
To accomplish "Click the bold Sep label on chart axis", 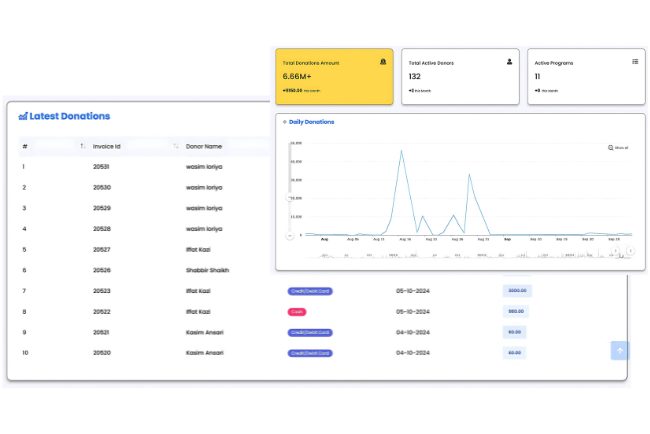I will [x=507, y=240].
